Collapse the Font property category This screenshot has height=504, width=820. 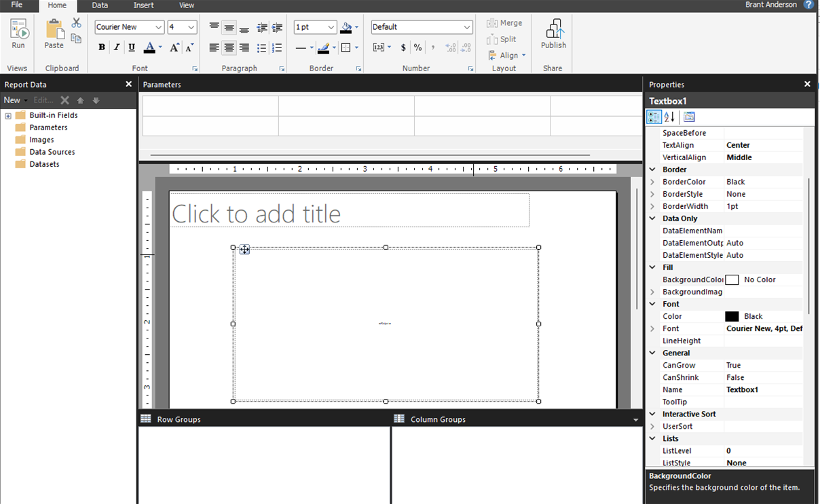[652, 304]
